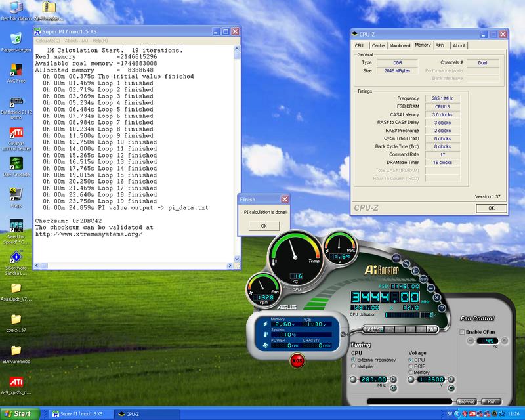The image size is (525, 420).
Task: Close the Finish dialog with X
Action: [x=285, y=199]
